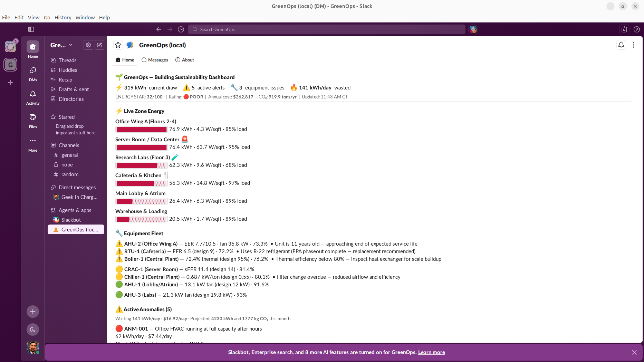The image size is (644, 362).
Task: Open the #random channel
Action: tap(76, 174)
